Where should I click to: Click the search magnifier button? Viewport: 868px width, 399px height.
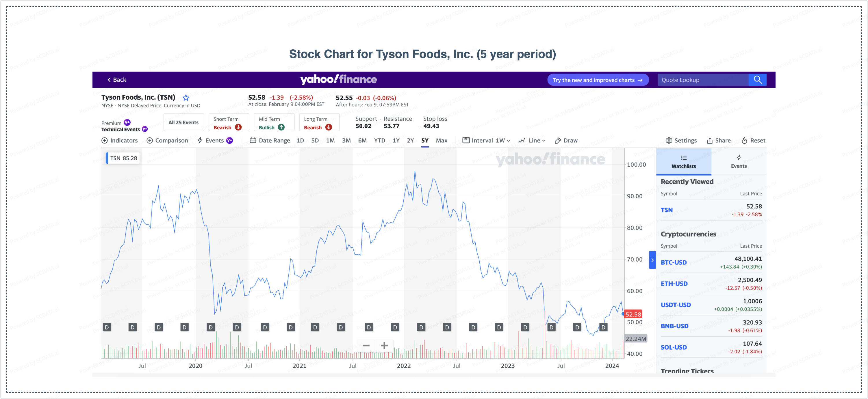click(x=757, y=80)
